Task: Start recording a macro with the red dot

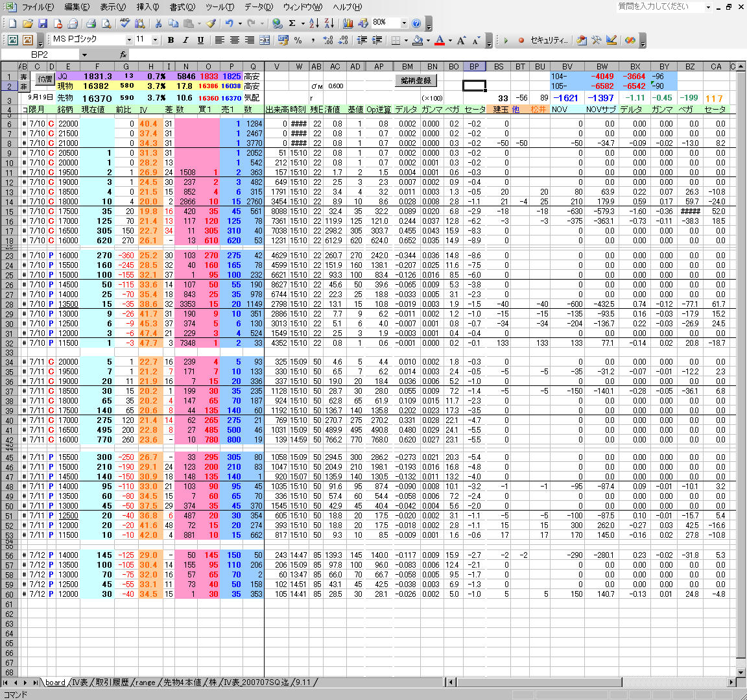Action: (x=521, y=40)
